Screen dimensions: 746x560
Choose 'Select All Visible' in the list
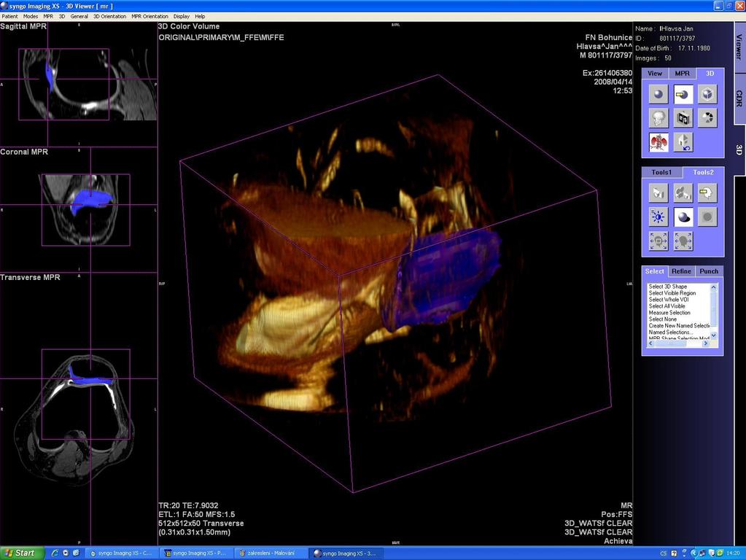(667, 306)
